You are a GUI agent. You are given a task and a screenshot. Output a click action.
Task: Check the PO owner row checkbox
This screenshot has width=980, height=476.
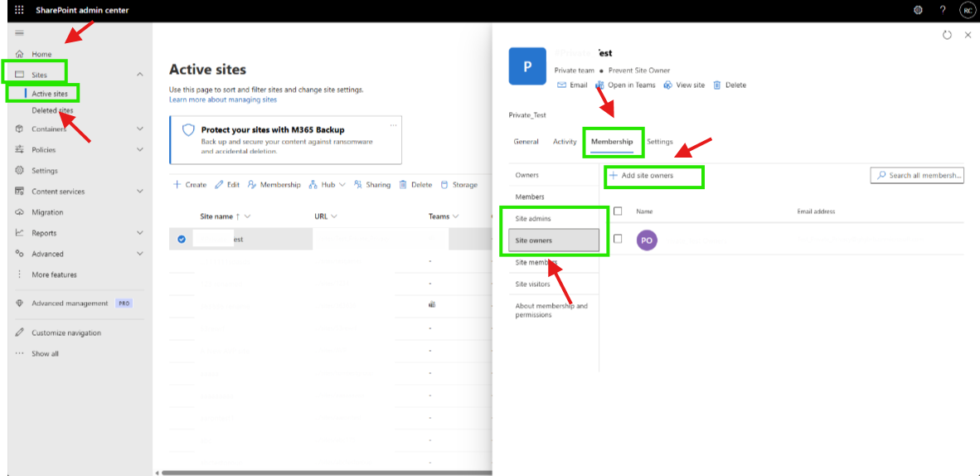pos(618,238)
